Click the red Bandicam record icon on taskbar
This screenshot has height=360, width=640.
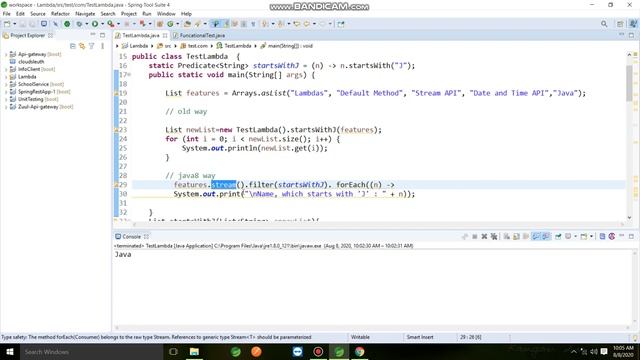(x=318, y=351)
